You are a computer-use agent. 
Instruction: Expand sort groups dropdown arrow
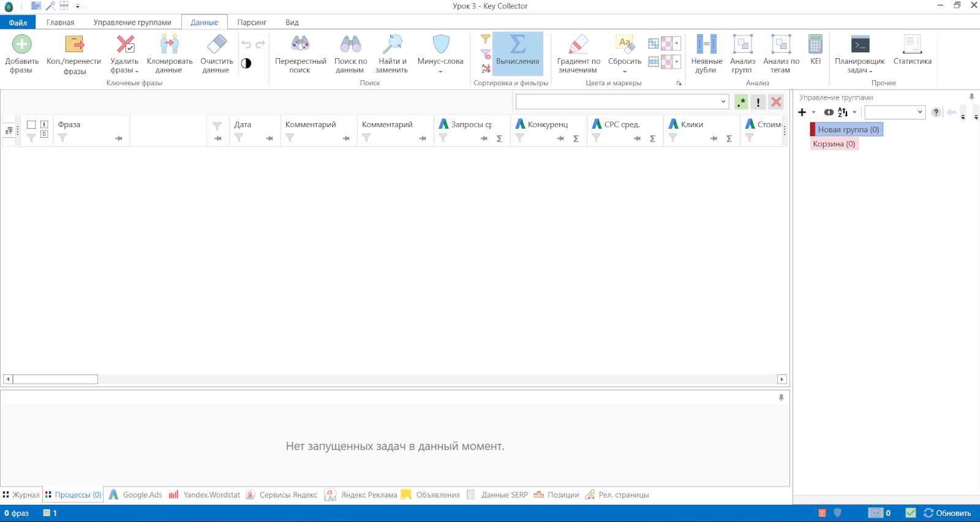(x=854, y=112)
